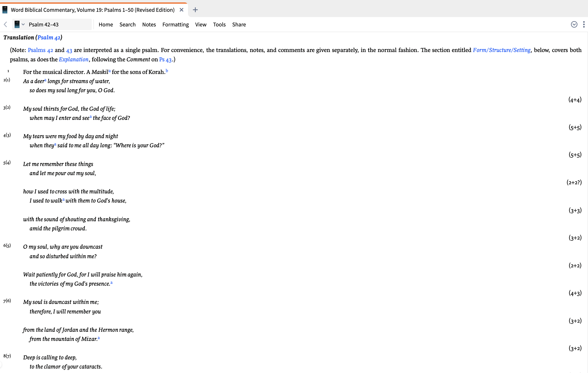Open footnote a after 'God's presence'
This screenshot has height=373, width=588.
(x=111, y=283)
